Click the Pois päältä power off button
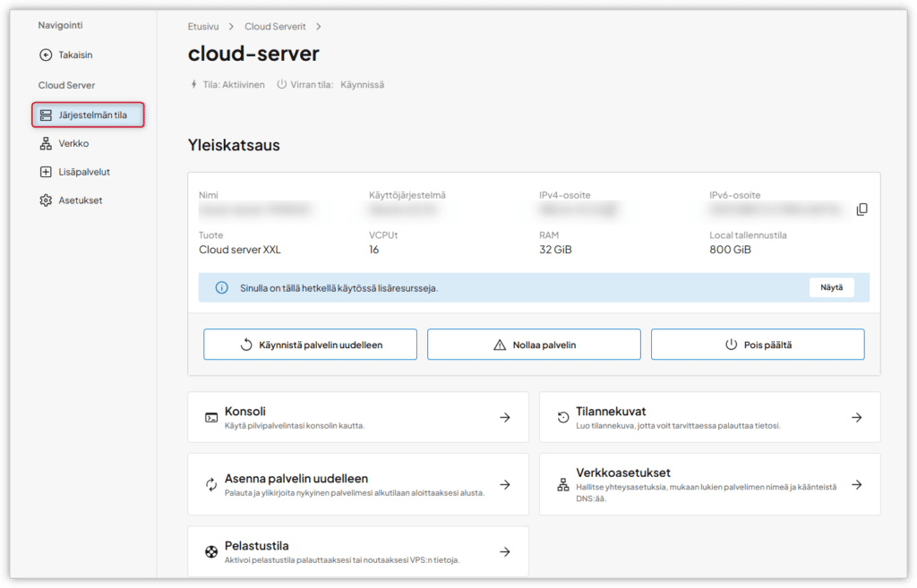Image resolution: width=917 pixels, height=588 pixels. tap(757, 345)
